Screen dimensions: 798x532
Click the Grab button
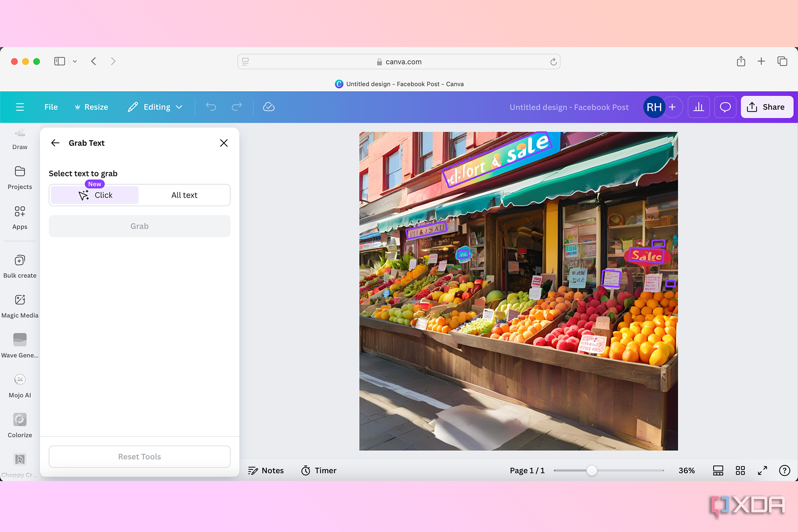coord(139,226)
